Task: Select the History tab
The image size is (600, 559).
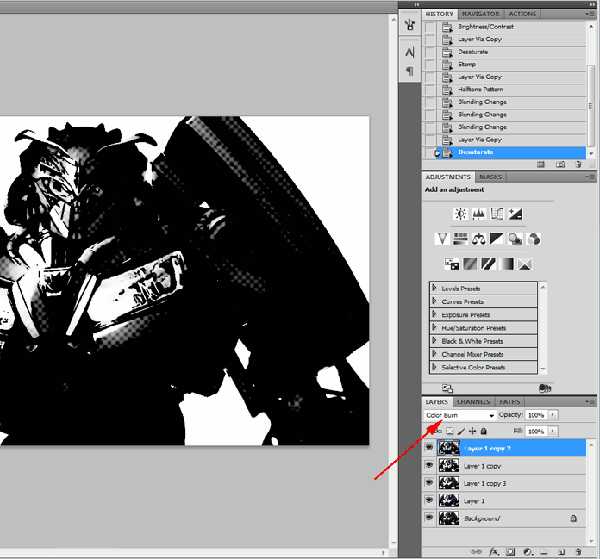Action: point(440,14)
